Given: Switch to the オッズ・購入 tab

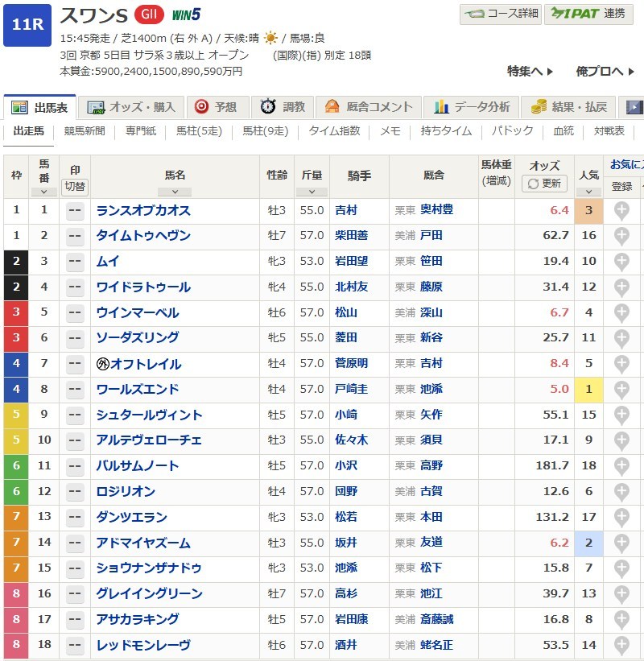Looking at the screenshot, I should point(132,107).
